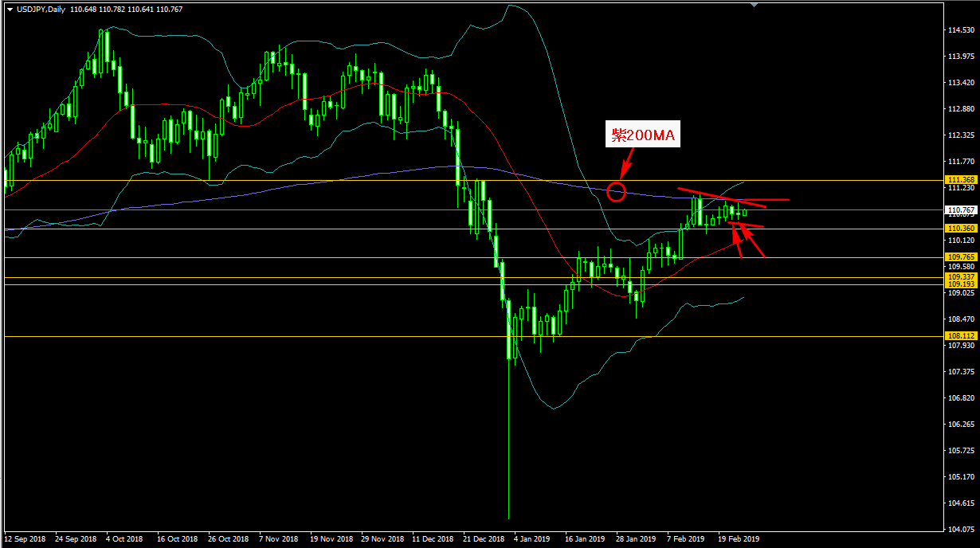This screenshot has height=548, width=980.
Task: Click the 12 Sep 2018 date label
Action: (25, 538)
